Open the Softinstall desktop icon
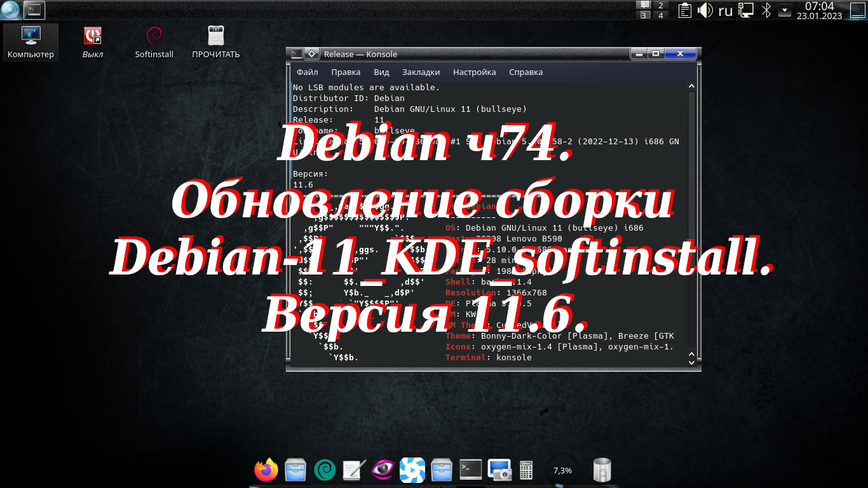This screenshot has width=868, height=488. (x=154, y=43)
